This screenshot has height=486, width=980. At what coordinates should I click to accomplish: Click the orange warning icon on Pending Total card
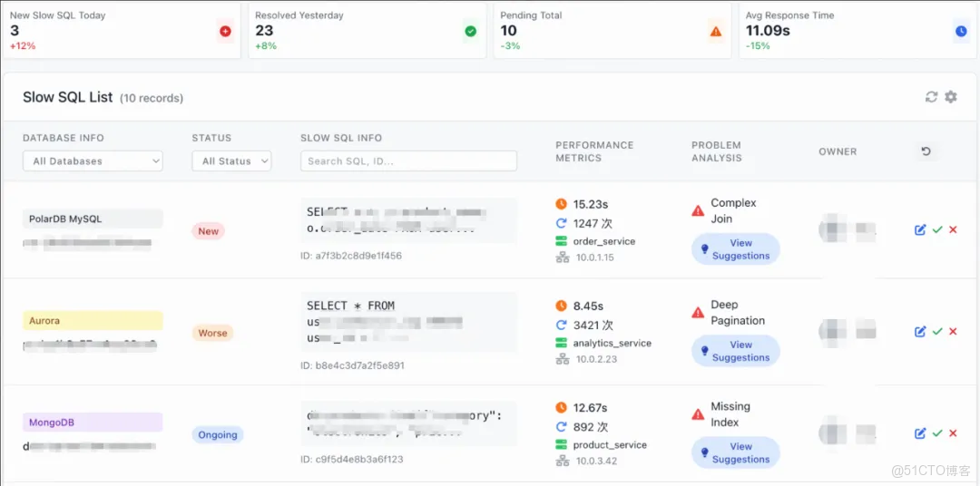pyautogui.click(x=716, y=31)
